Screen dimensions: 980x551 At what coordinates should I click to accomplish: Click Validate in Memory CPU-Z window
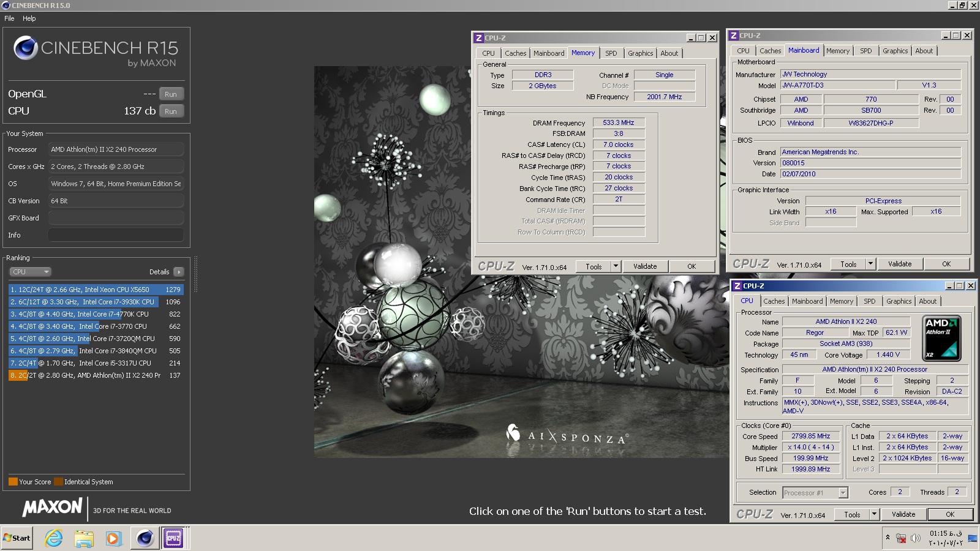point(645,266)
